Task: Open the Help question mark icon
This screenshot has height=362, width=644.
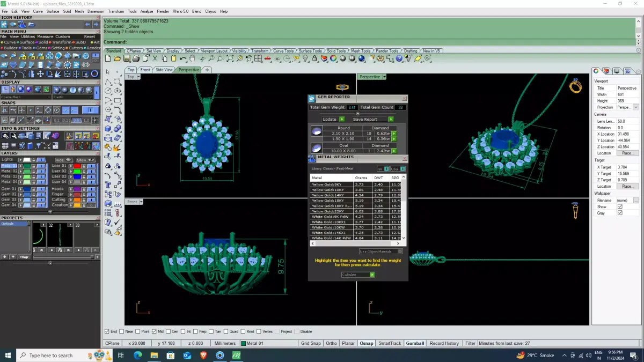Action: pyautogui.click(x=399, y=58)
